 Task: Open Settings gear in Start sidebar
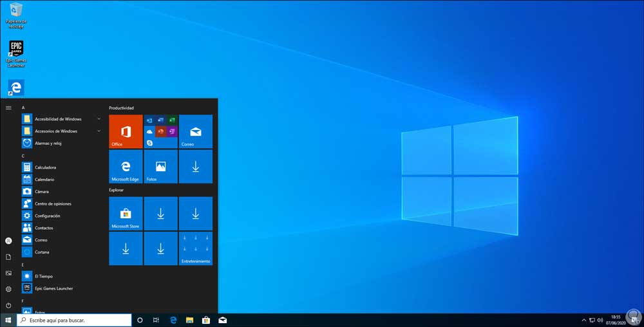8,289
